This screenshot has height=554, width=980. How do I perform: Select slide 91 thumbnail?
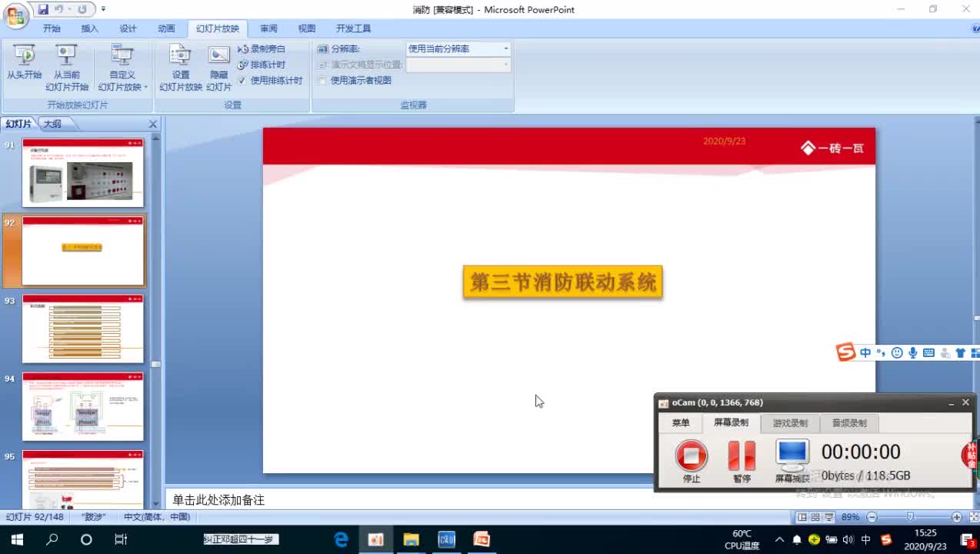point(83,172)
